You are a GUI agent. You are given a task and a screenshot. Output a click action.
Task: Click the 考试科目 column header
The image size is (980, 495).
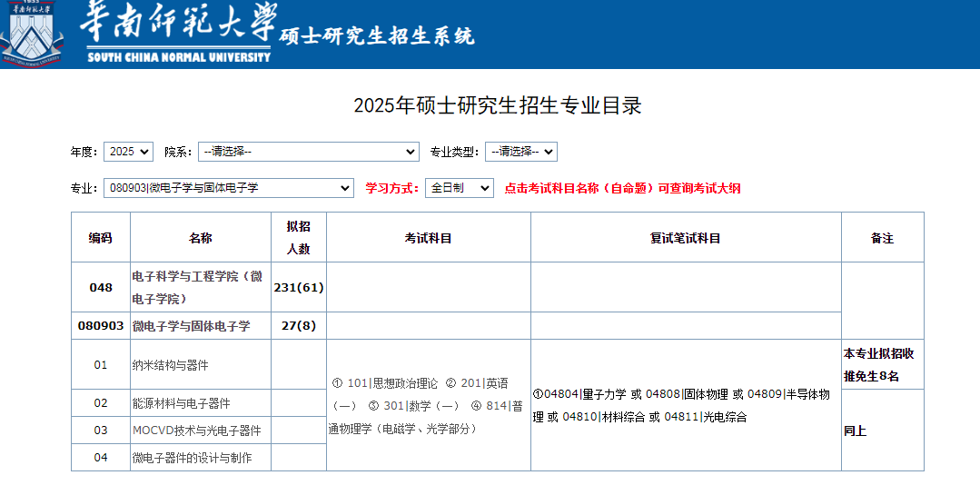point(428,237)
